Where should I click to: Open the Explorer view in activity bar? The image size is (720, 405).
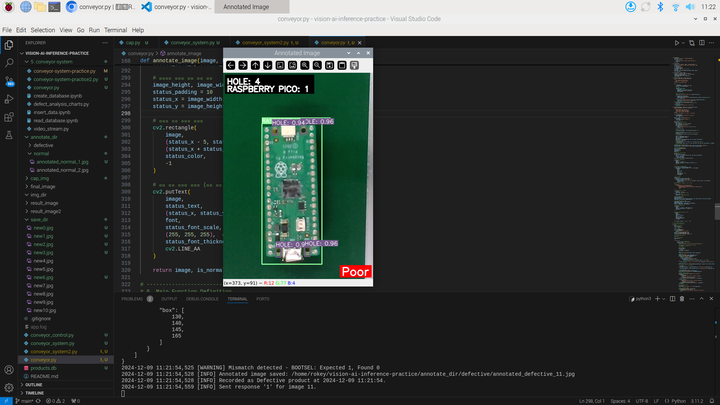[x=9, y=45]
